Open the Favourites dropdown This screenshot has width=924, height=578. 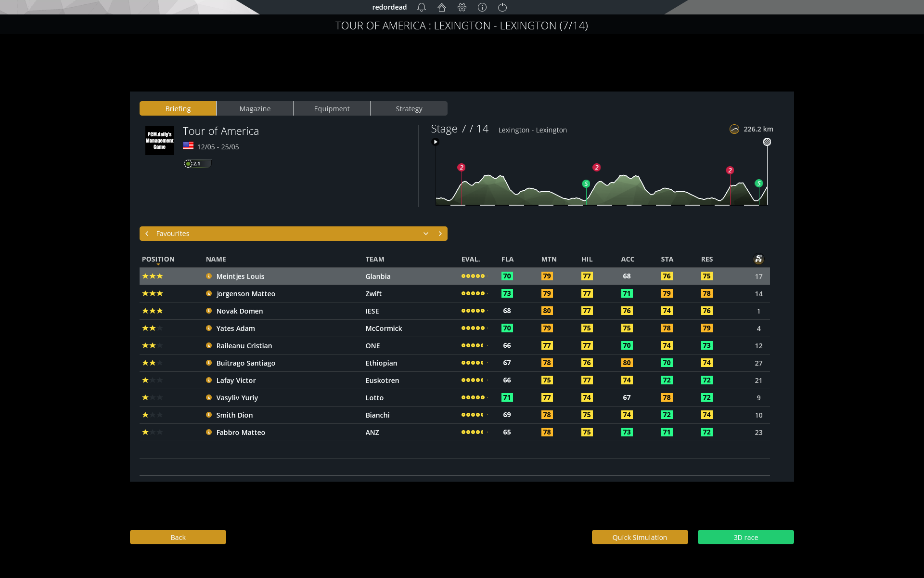[425, 234]
